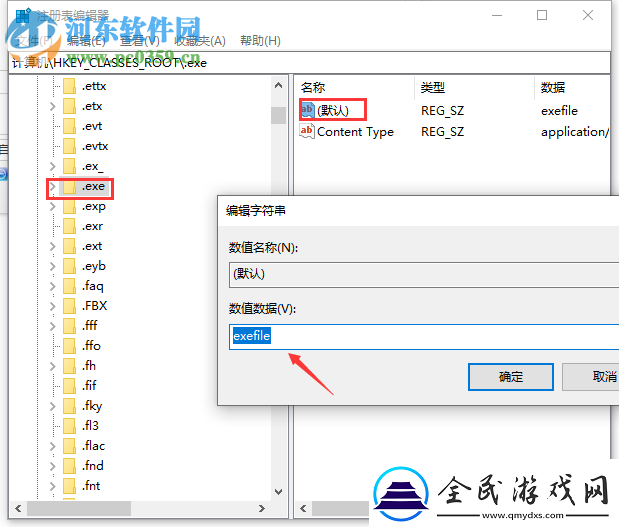Click the .fff folder icon
619x527 pixels.
69,326
